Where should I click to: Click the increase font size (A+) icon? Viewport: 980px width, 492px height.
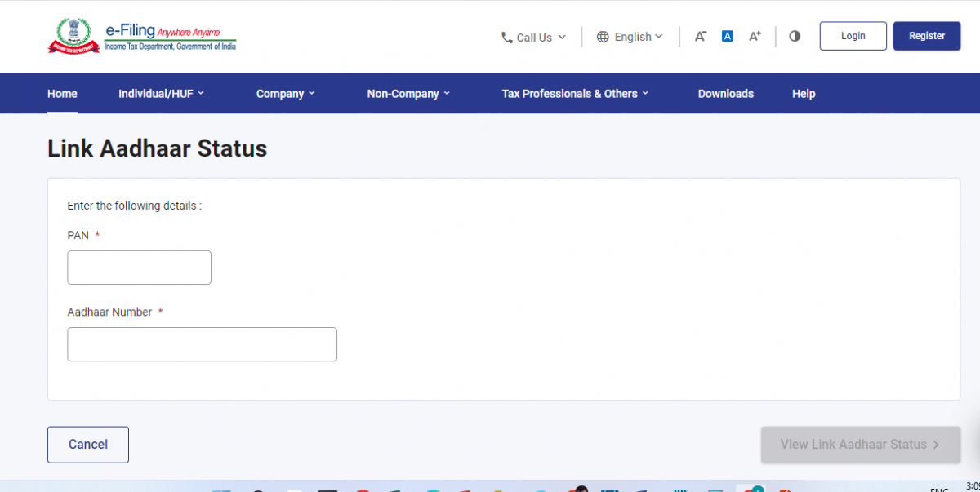[x=754, y=36]
